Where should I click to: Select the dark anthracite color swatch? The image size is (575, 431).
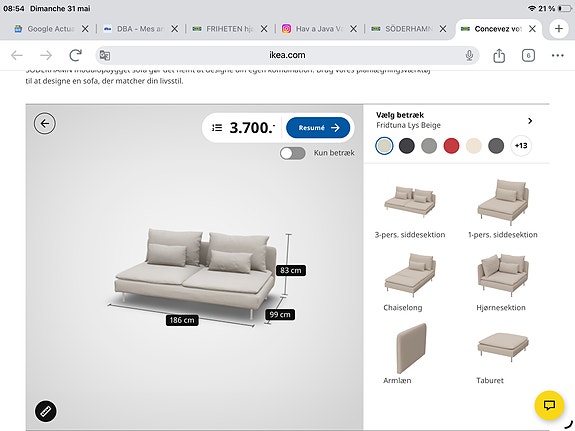pyautogui.click(x=407, y=146)
